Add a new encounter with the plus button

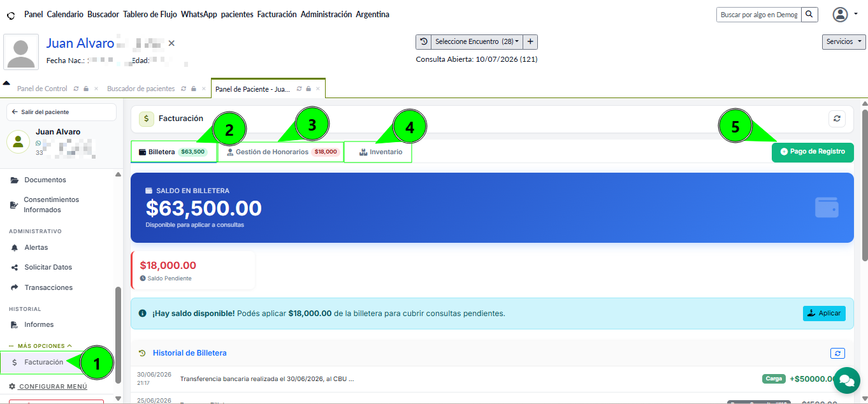click(x=530, y=41)
